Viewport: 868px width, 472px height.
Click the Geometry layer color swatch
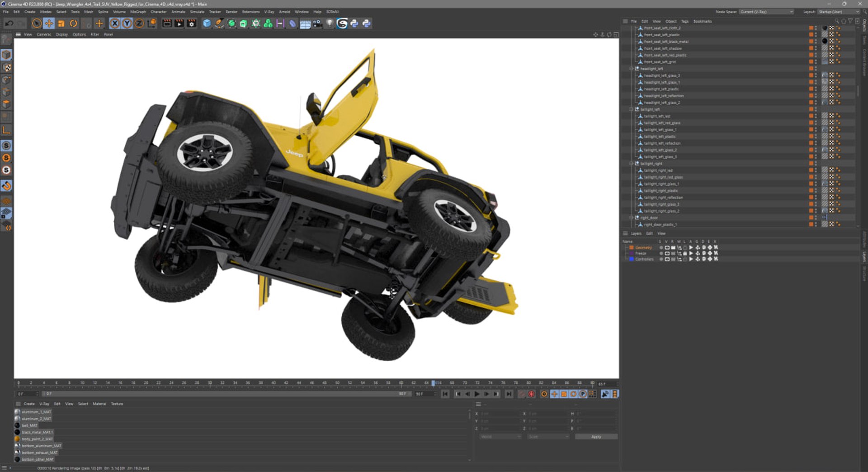click(632, 248)
